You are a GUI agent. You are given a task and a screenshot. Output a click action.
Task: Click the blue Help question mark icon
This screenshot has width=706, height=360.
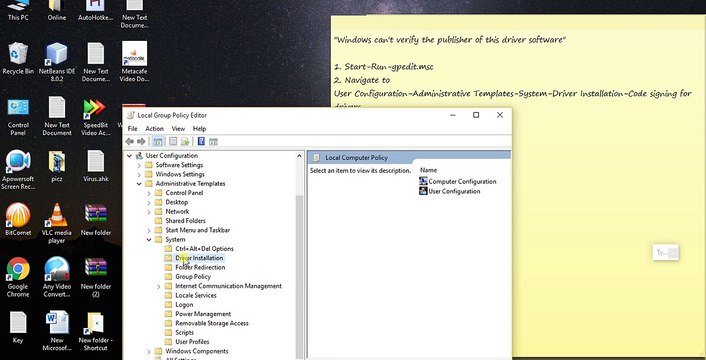(201, 142)
